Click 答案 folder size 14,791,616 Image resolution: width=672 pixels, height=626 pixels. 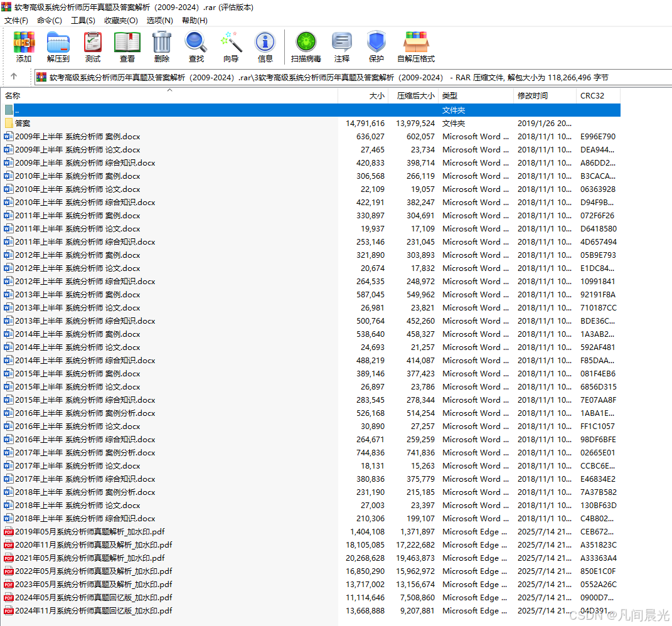click(365, 124)
